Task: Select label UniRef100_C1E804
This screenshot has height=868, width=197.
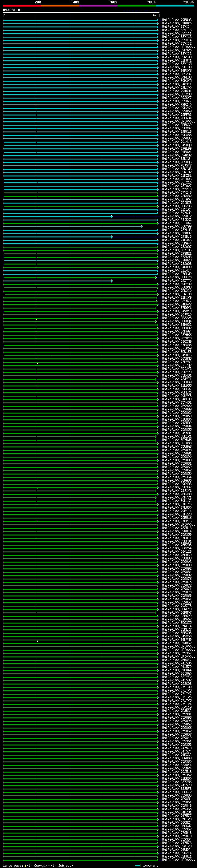Action: coord(177,152)
